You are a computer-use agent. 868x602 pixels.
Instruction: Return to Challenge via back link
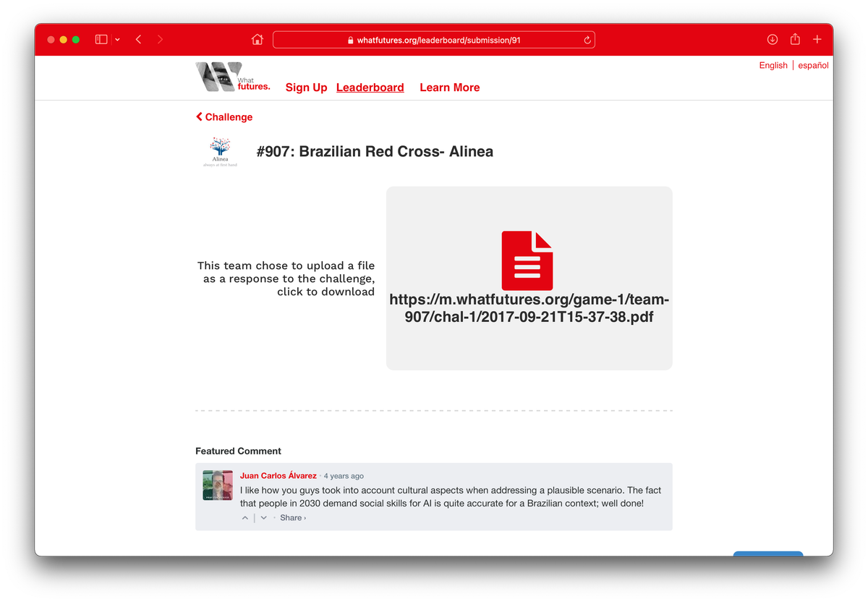224,117
